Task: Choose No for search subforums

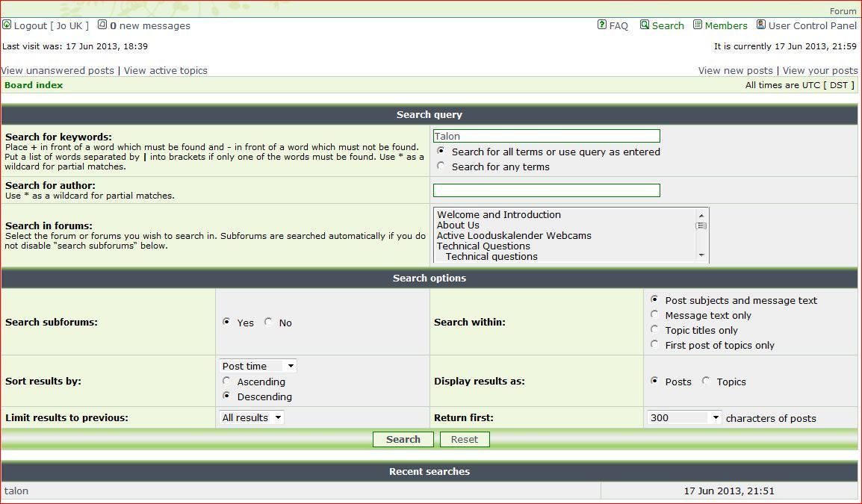Action: click(268, 322)
